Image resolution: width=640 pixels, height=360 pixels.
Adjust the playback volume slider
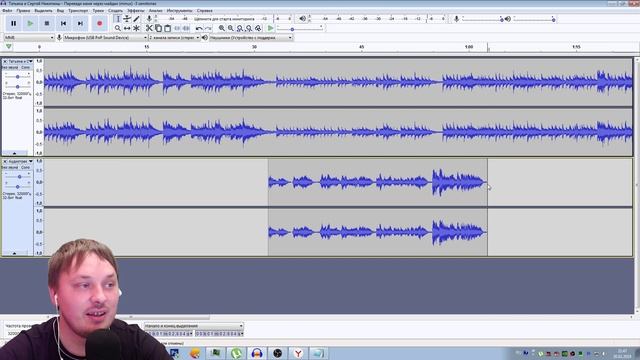click(534, 19)
